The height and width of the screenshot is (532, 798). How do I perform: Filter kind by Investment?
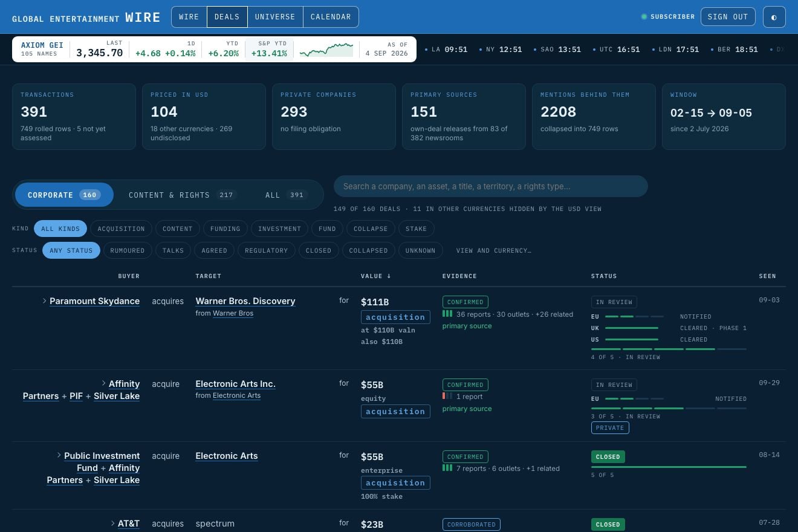tap(279, 229)
